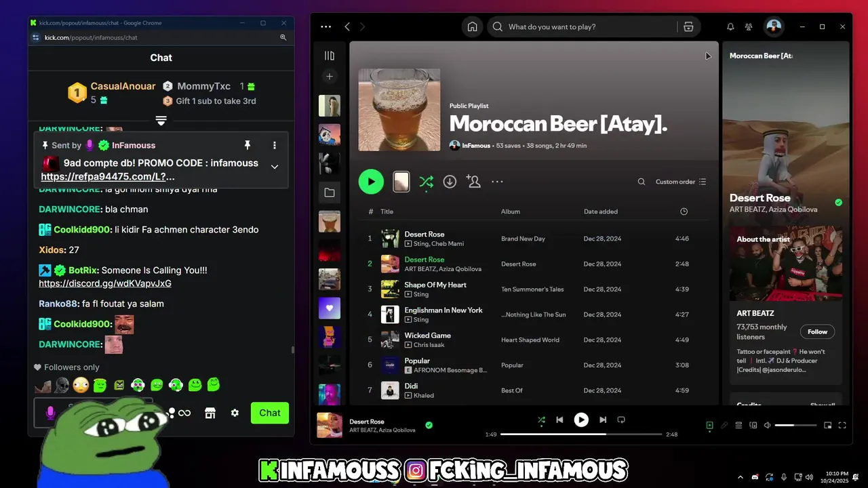Open Your Library icon in sidebar
The image size is (868, 488).
point(330,56)
